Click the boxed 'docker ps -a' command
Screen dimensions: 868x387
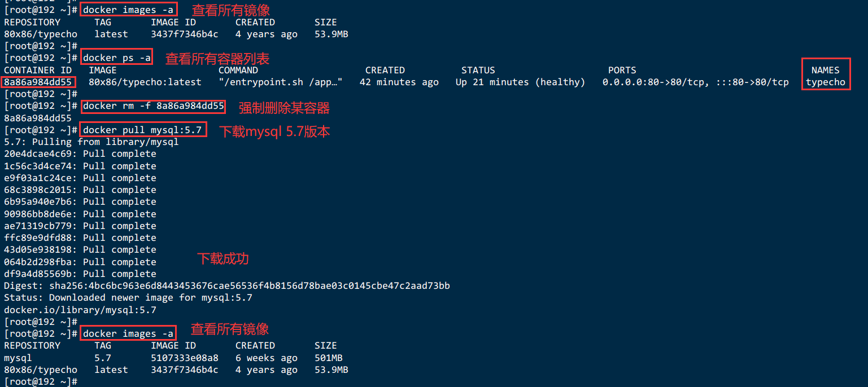click(x=116, y=58)
